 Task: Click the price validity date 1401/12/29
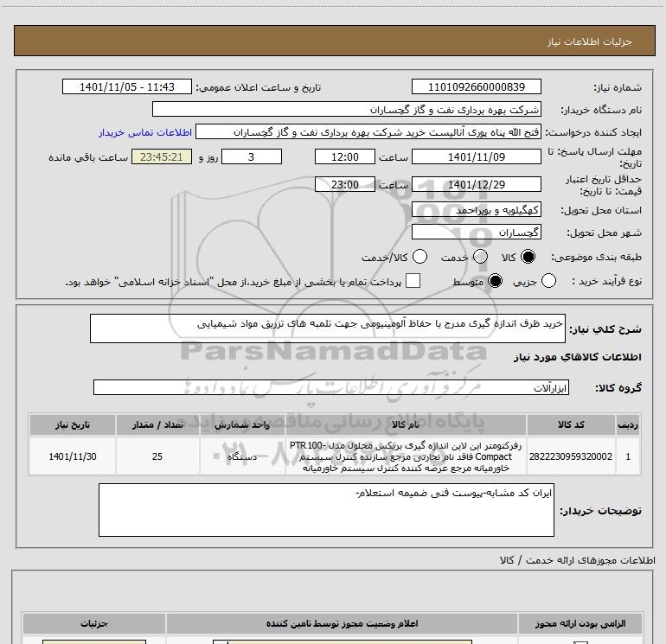[x=476, y=185]
